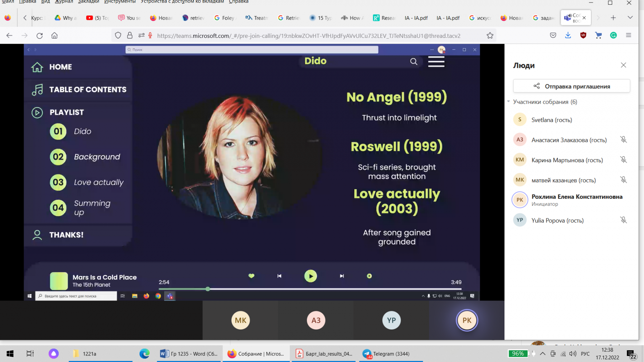Image resolution: width=644 pixels, height=362 pixels.
Task: Bookmark this page with star icon
Action: (490, 35)
